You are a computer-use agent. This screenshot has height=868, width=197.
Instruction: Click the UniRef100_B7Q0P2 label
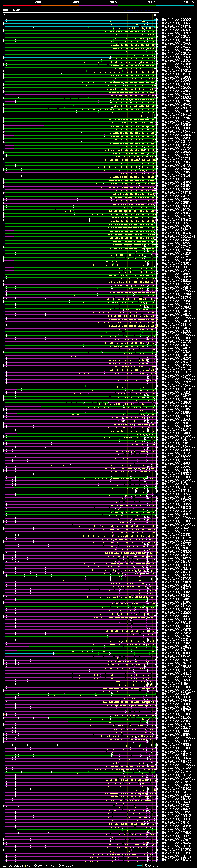[176, 457]
